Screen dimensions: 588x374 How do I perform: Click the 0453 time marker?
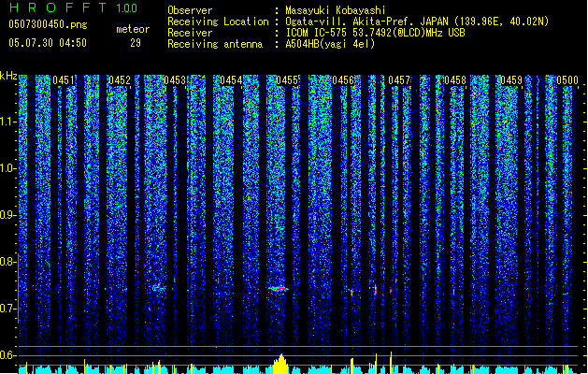[x=175, y=79]
